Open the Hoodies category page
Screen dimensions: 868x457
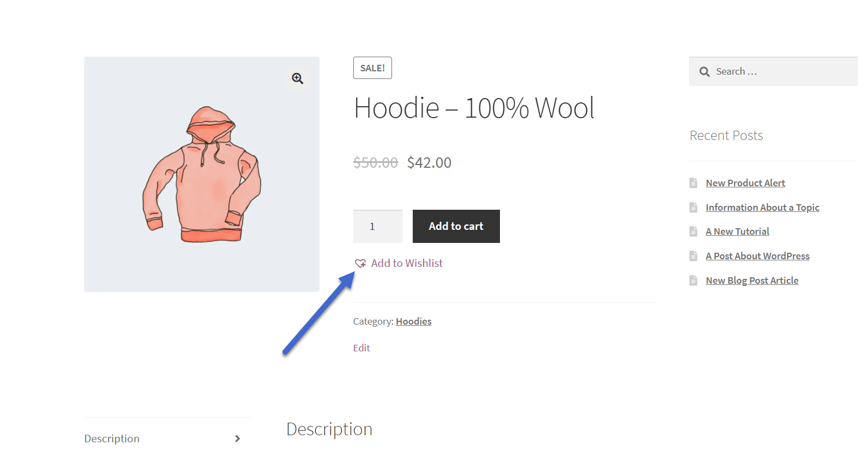[413, 321]
